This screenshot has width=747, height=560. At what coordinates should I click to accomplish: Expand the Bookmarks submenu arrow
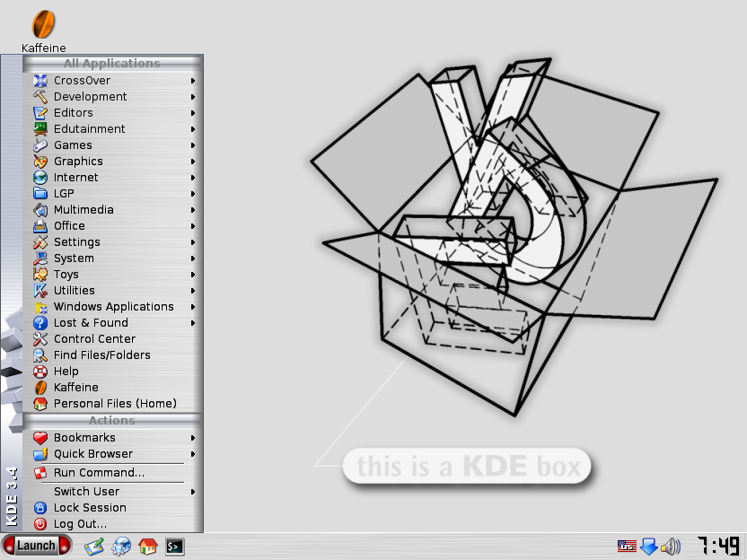pyautogui.click(x=193, y=438)
